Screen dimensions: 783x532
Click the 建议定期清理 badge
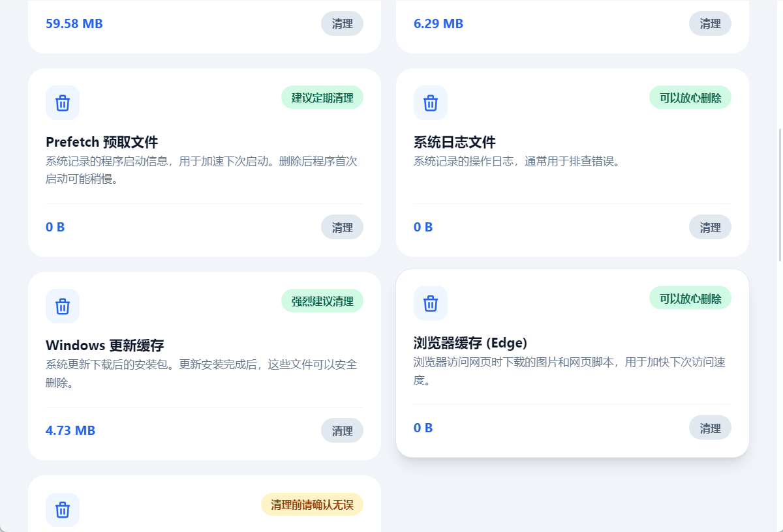pyautogui.click(x=322, y=98)
